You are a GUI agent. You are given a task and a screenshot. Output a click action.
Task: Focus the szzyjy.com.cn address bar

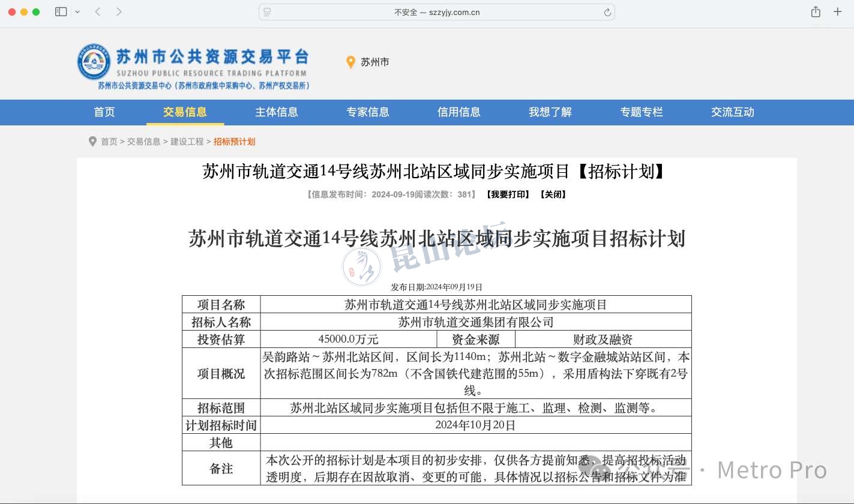[437, 12]
